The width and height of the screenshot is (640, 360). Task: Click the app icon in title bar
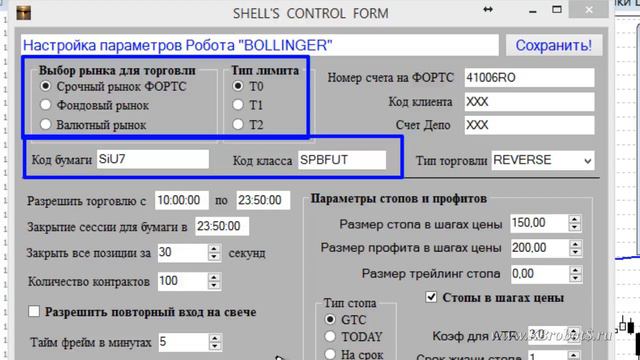[24, 13]
